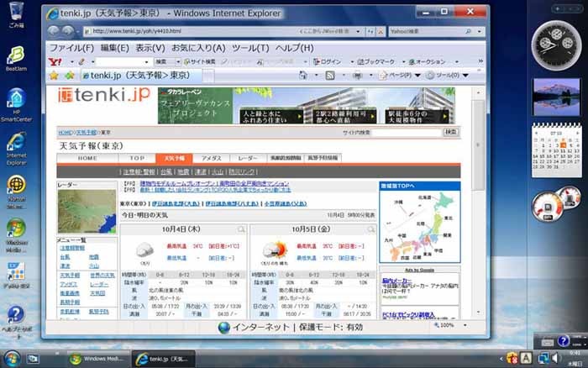The image size is (588, 368).
Task: Open the Favorites Center yellow star
Action: click(54, 76)
